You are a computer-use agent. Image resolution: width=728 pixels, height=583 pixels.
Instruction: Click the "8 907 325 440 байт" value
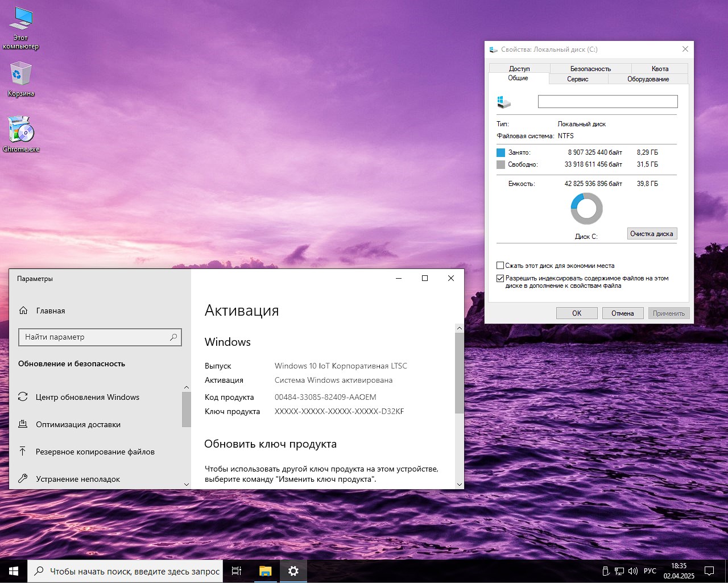(x=595, y=152)
